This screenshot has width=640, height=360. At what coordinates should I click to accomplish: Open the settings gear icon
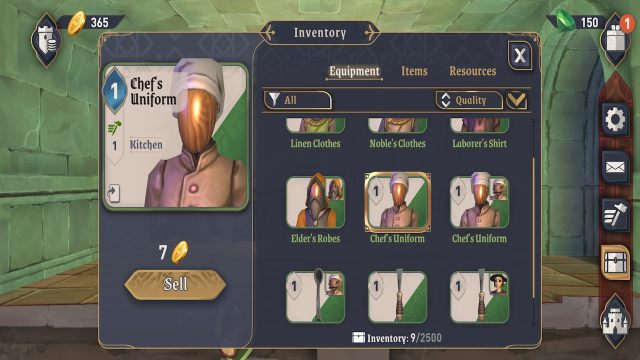tap(615, 119)
